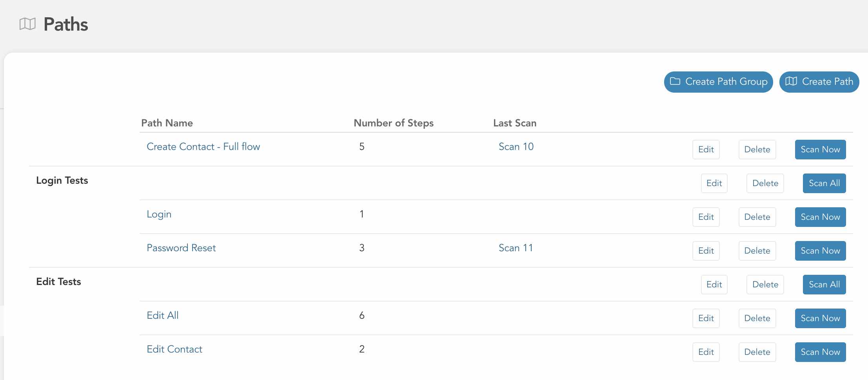Image resolution: width=868 pixels, height=380 pixels.
Task: Open the Password Reset path
Action: click(181, 248)
